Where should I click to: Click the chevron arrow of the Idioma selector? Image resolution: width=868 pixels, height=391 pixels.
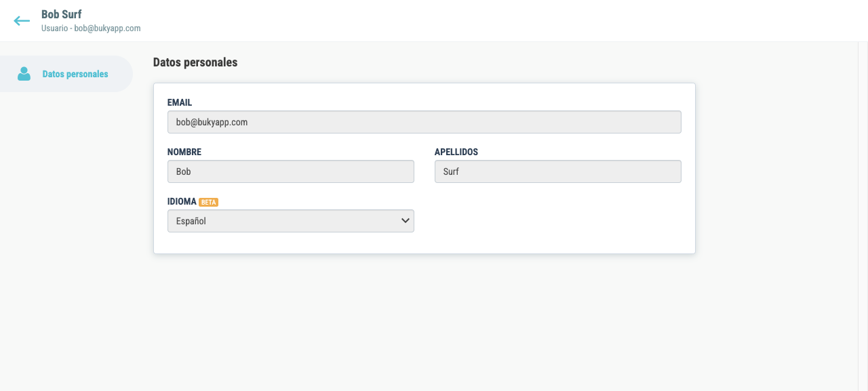(406, 220)
